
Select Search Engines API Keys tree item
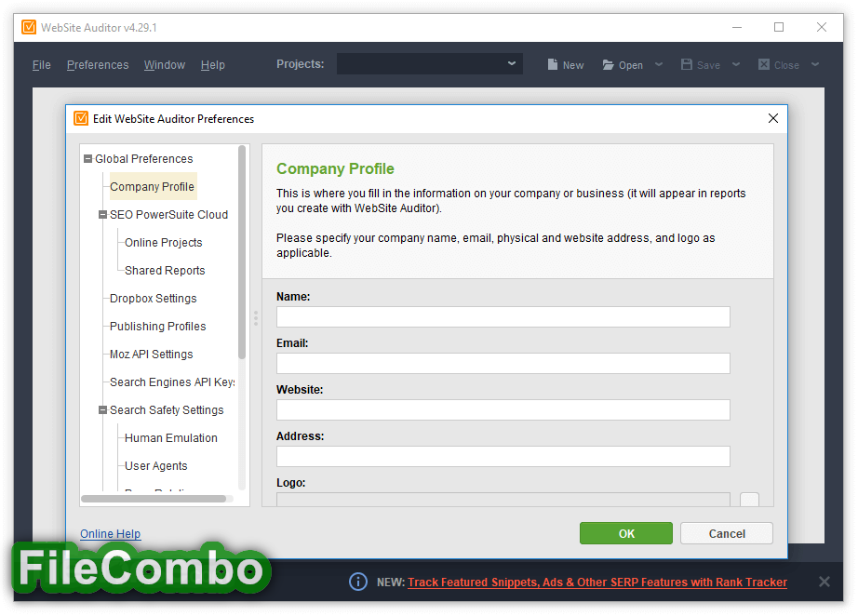coord(172,382)
